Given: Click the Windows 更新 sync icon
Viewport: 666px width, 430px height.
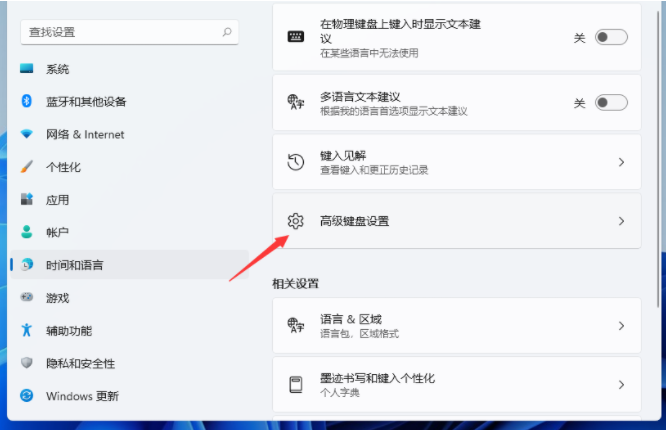Looking at the screenshot, I should [27, 396].
